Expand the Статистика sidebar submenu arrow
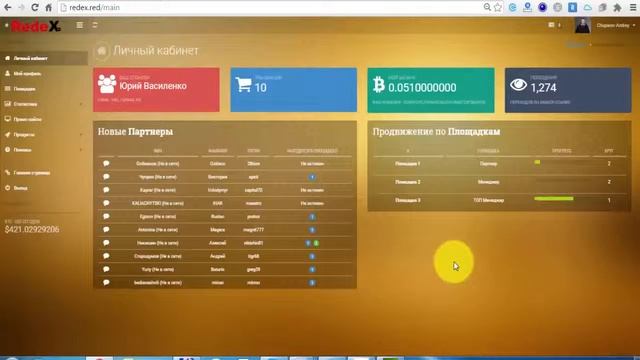This screenshot has height=360, width=640. pyautogui.click(x=81, y=104)
